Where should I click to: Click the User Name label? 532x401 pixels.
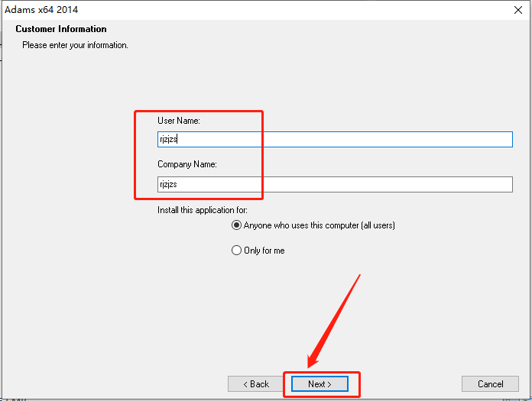tap(179, 121)
